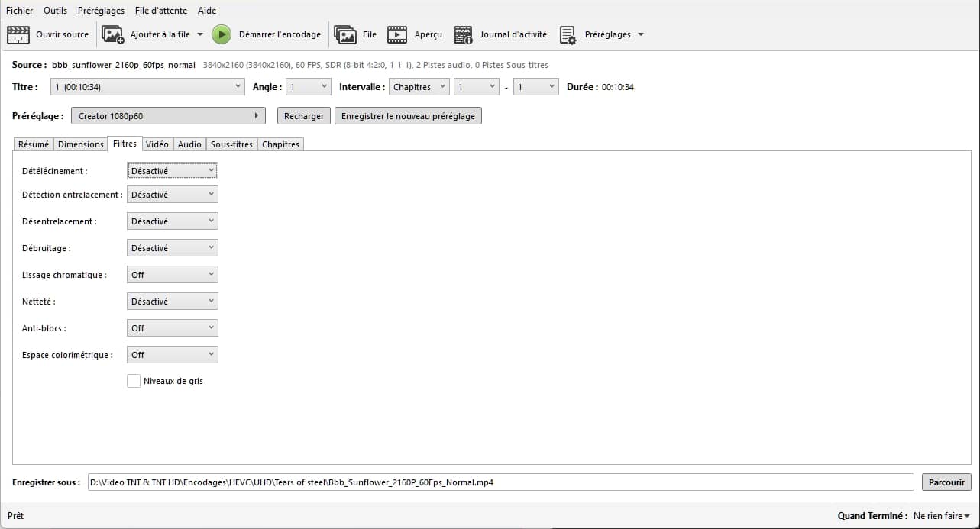Open the Détélécinement dropdown
Screen dimensions: 980x529
tap(172, 171)
